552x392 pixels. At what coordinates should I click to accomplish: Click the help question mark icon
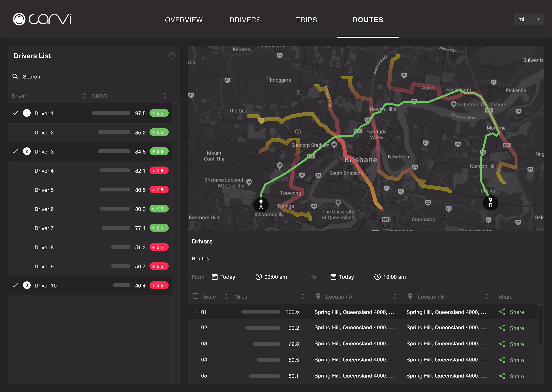coord(172,56)
